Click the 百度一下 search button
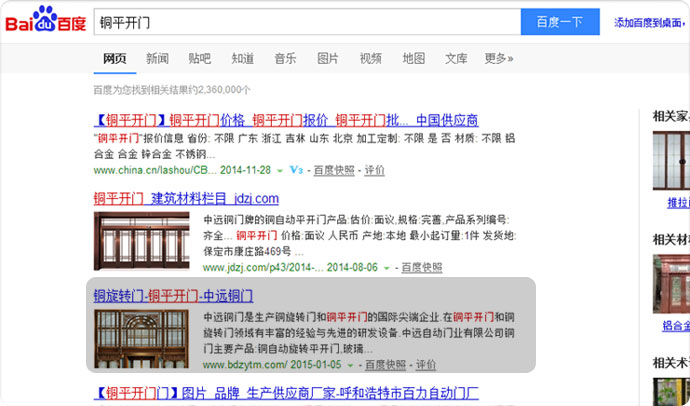 (560, 22)
